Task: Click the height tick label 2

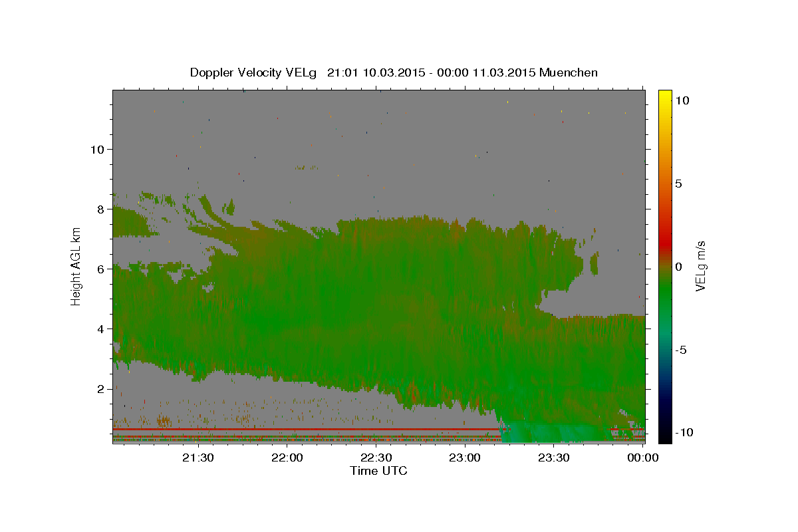Action: pyautogui.click(x=102, y=388)
